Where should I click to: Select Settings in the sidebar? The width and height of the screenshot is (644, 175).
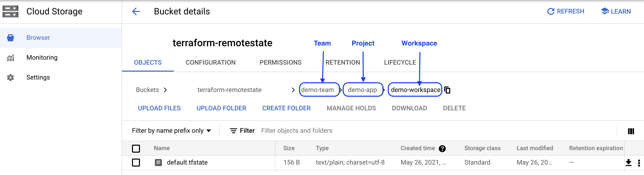[61, 78]
